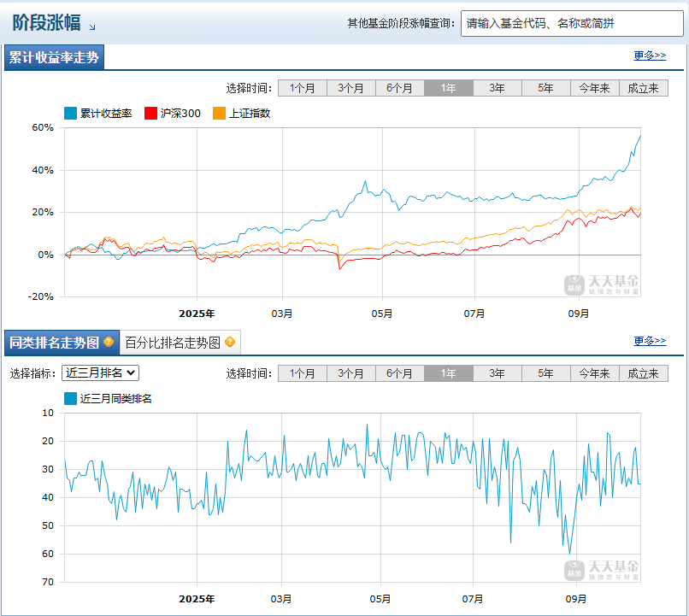The height and width of the screenshot is (616, 689).
Task: Open the 近三月排名 indicator dropdown
Action: (x=100, y=373)
